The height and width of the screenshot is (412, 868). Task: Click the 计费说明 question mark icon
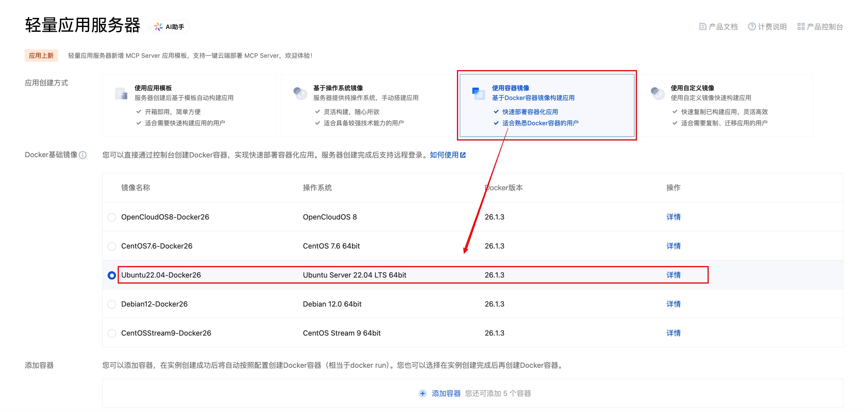click(752, 27)
